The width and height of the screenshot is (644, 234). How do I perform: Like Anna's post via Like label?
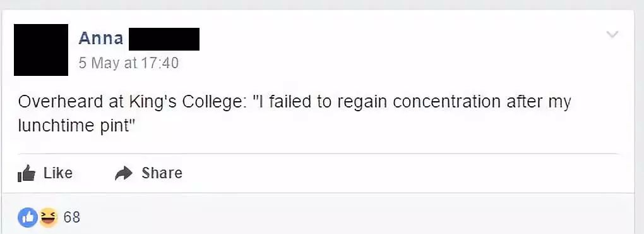pos(58,173)
